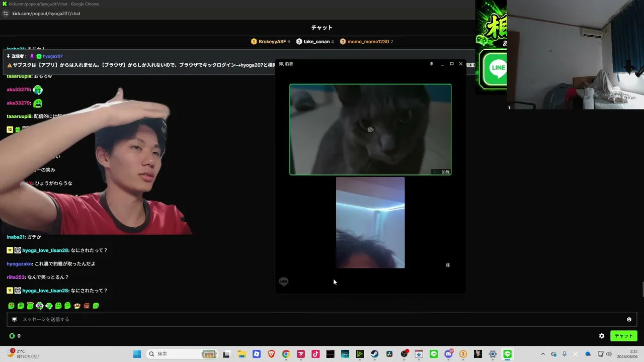Open Windows Settings gear in taskbar
This screenshot has width=644, height=362.
pos(493,354)
